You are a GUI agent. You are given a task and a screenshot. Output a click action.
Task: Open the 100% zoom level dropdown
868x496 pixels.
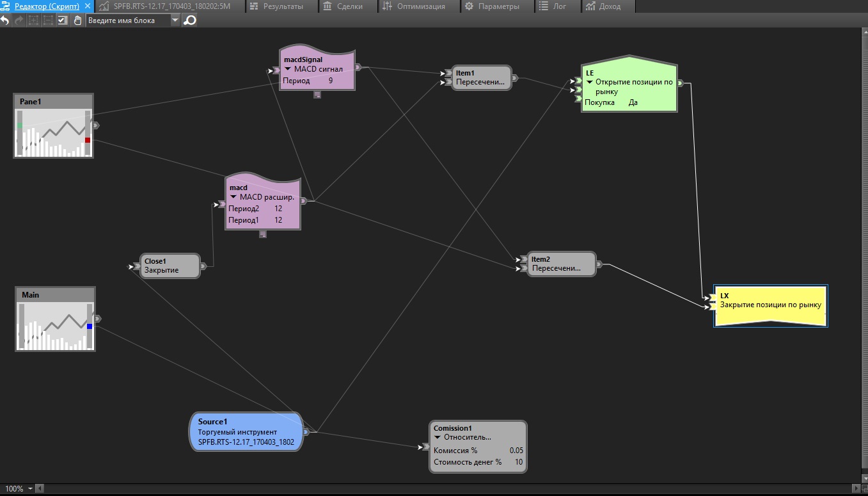[x=30, y=489]
